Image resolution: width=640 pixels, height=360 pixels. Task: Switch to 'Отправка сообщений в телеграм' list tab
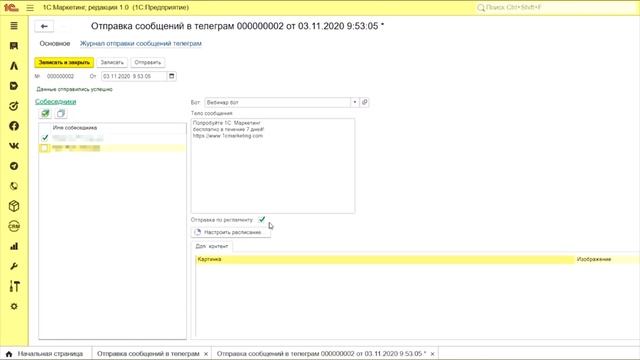tap(148, 354)
